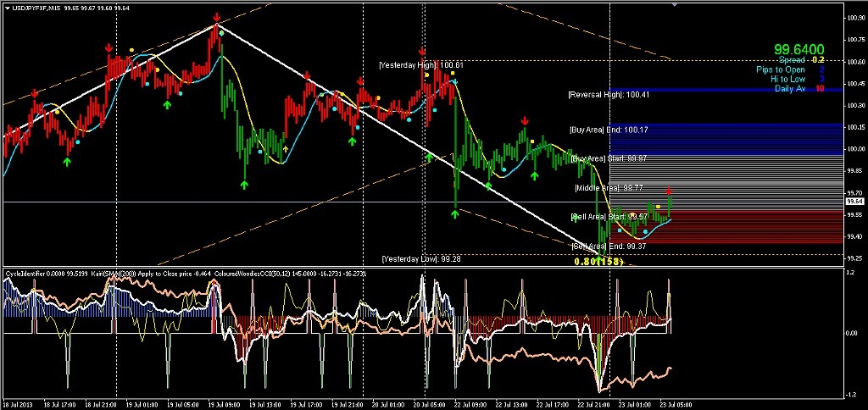This screenshot has width=868, height=410.
Task: Click the 99.64 current price tag on the price axis
Action: (854, 202)
